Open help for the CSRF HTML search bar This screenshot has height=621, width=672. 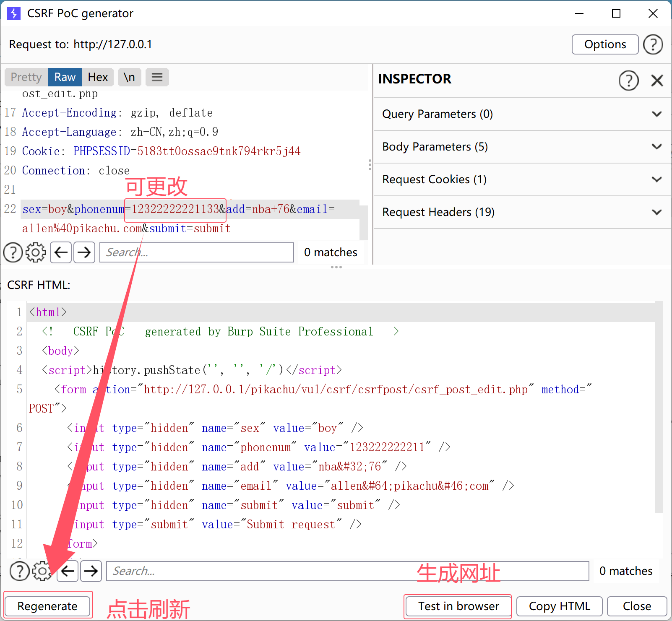(x=20, y=571)
